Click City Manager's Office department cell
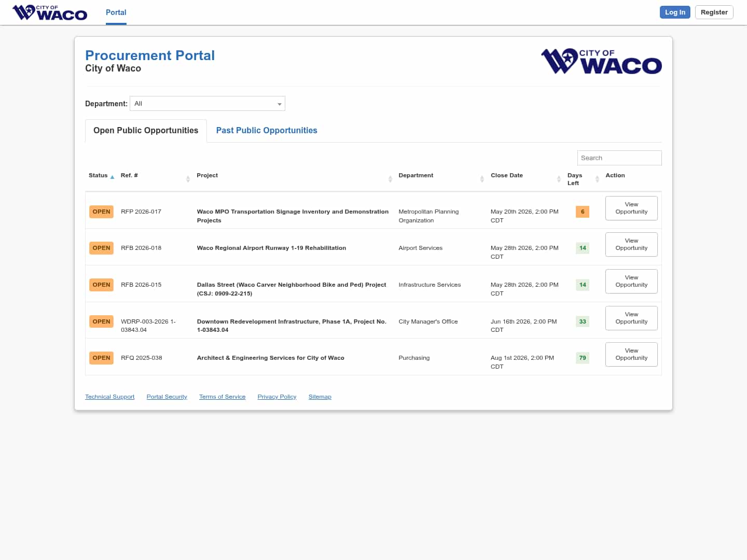Screen dimensions: 747x560 [x=428, y=321]
